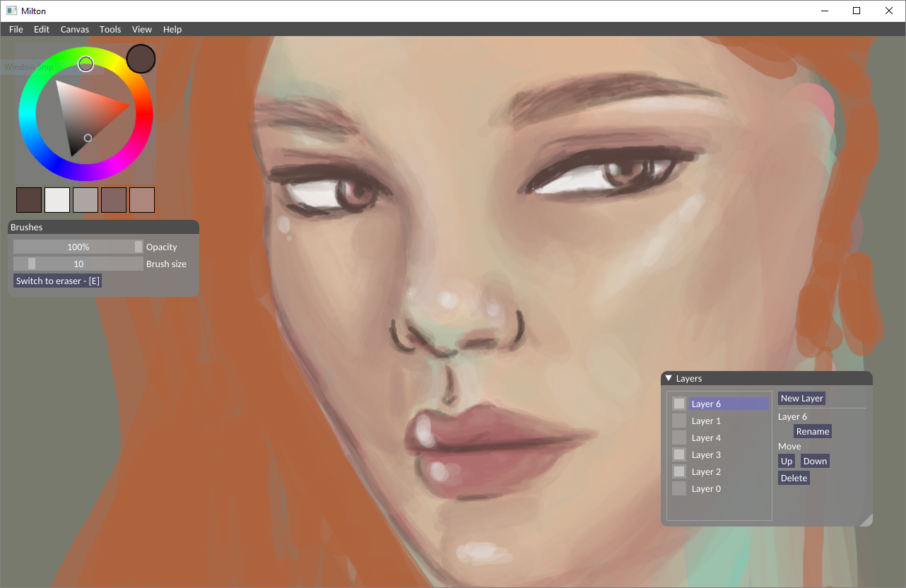Toggle visibility checkbox for Layer 3

(x=679, y=454)
